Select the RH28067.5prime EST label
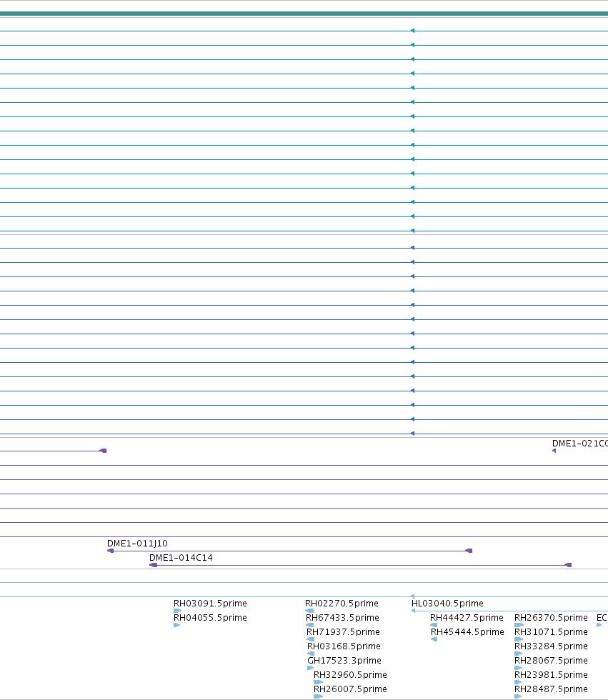 [x=552, y=660]
